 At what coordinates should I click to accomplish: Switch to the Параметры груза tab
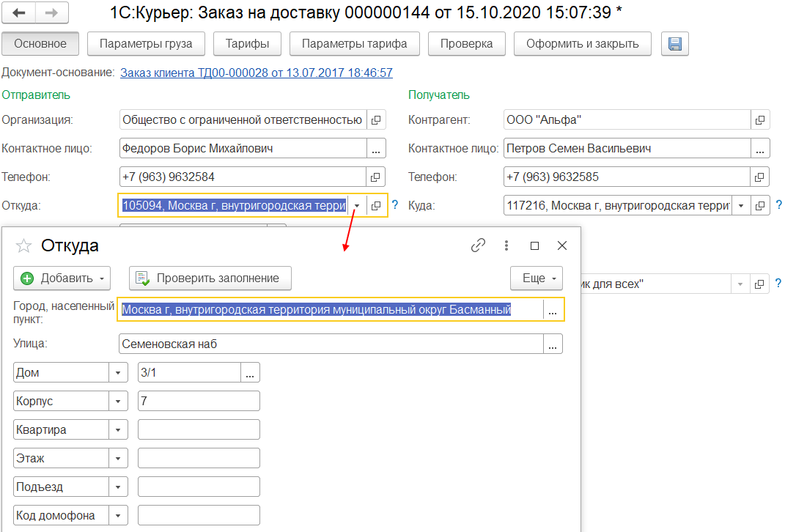click(x=146, y=44)
